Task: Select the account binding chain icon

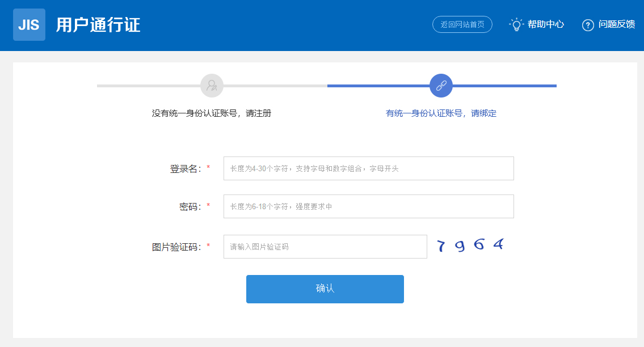Action: pos(441,86)
